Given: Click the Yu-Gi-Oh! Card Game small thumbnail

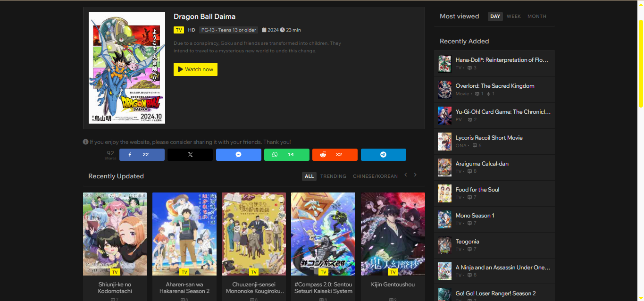Looking at the screenshot, I should [444, 116].
